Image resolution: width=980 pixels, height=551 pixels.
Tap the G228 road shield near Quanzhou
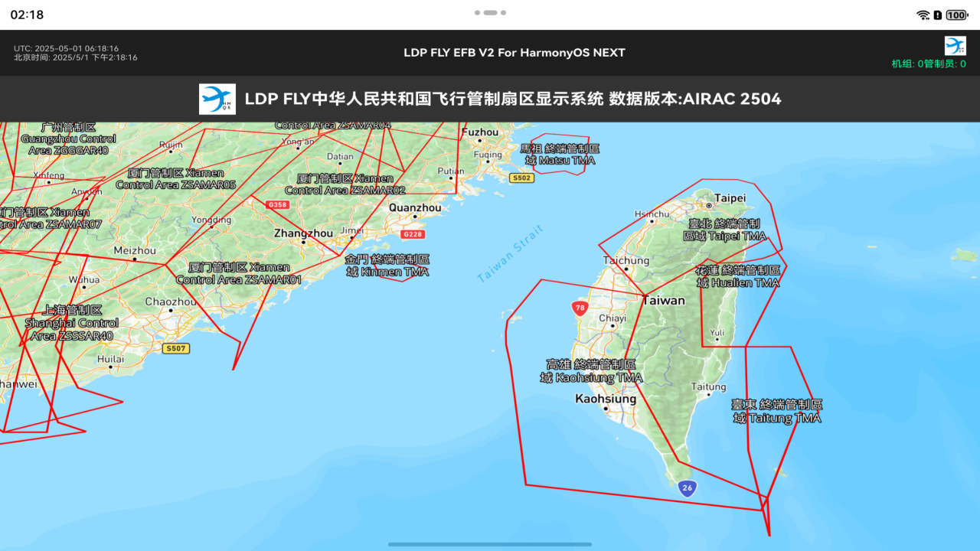coord(413,234)
